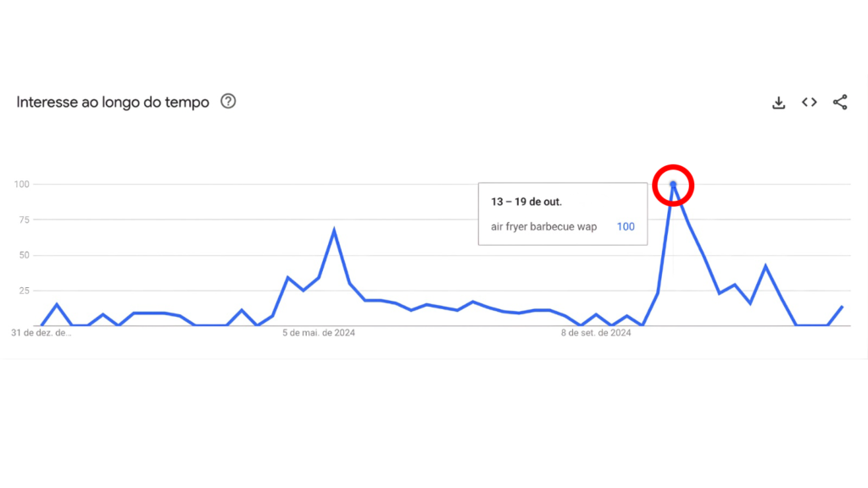Click the blue value 100 in tooltip
Image resolution: width=868 pixels, height=488 pixels.
click(x=626, y=227)
